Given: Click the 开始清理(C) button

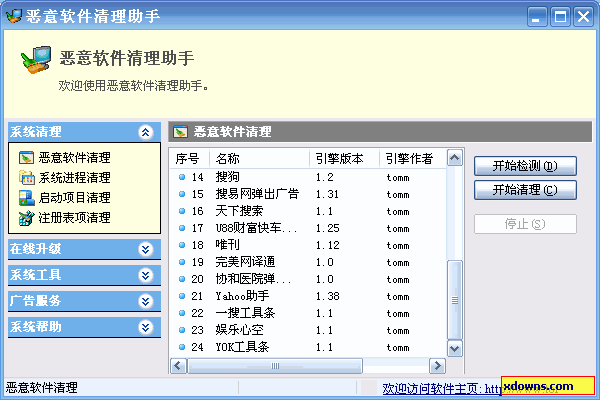Looking at the screenshot, I should pyautogui.click(x=525, y=190).
